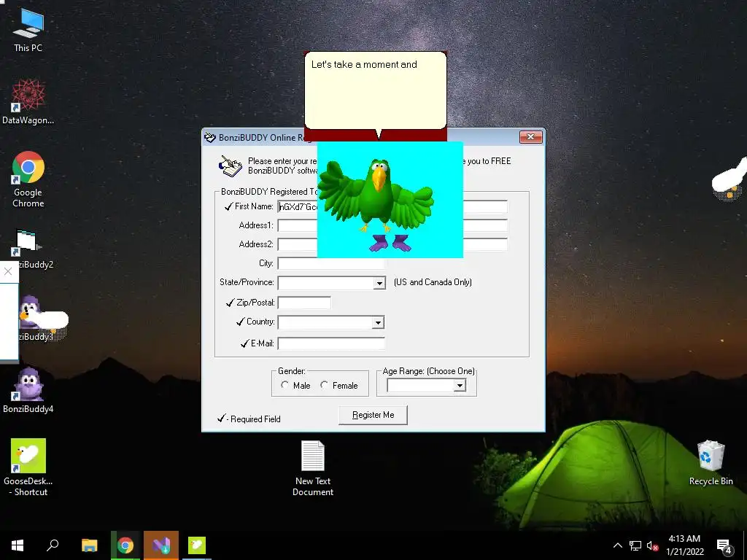Click into the Address1 field
The height and width of the screenshot is (560, 747).
pyautogui.click(x=298, y=225)
